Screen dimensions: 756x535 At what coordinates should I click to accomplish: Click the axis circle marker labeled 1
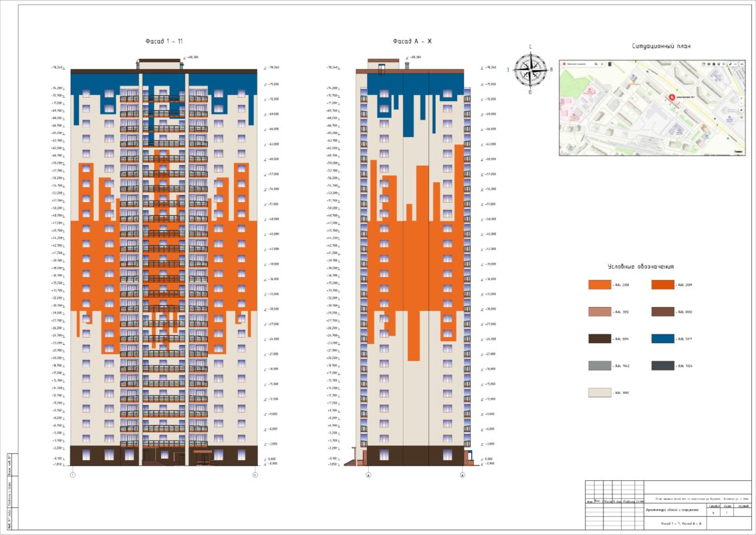coord(72,475)
